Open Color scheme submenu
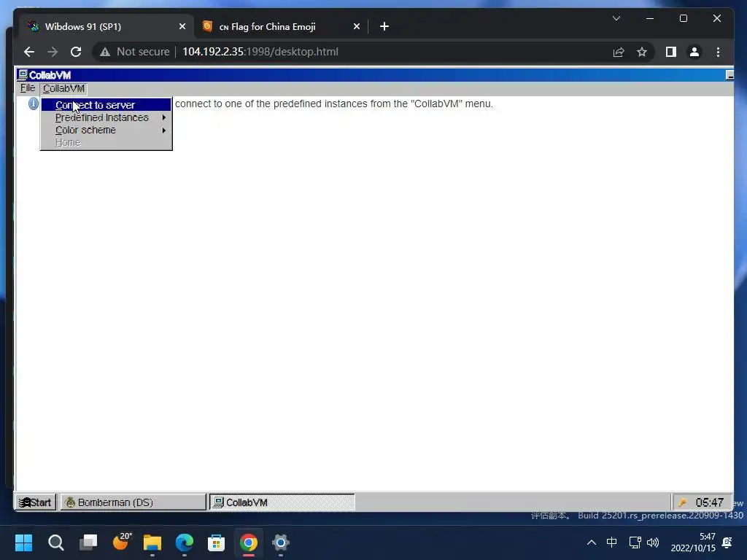Image resolution: width=747 pixels, height=560 pixels. click(x=106, y=130)
